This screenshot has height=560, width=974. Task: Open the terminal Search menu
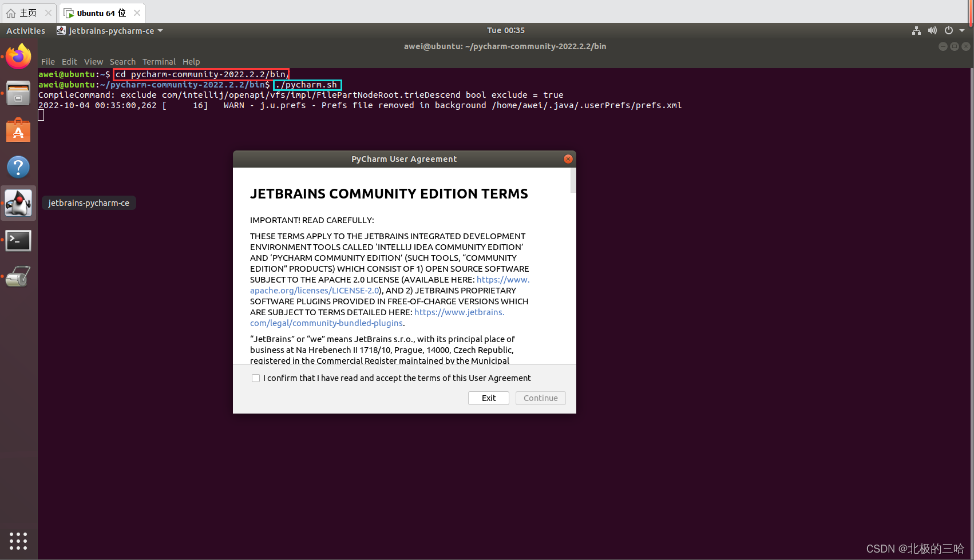pyautogui.click(x=122, y=62)
